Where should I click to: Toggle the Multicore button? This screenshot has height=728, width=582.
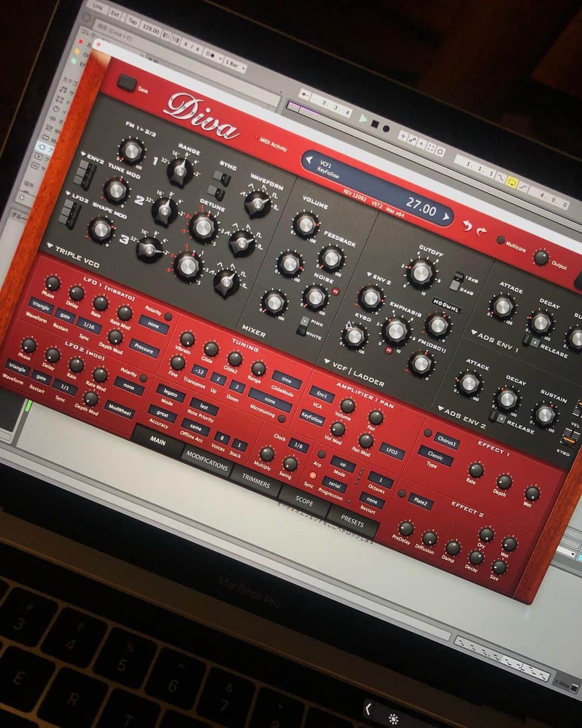[501, 241]
